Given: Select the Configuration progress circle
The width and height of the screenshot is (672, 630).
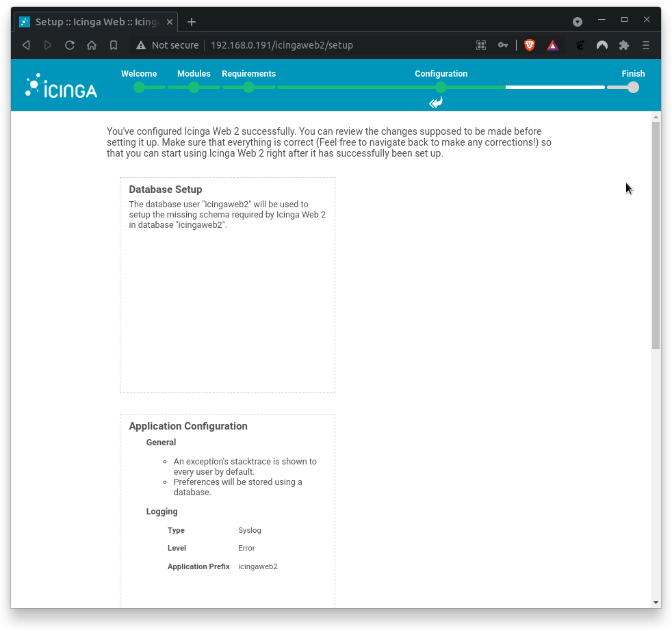Looking at the screenshot, I should [x=440, y=88].
